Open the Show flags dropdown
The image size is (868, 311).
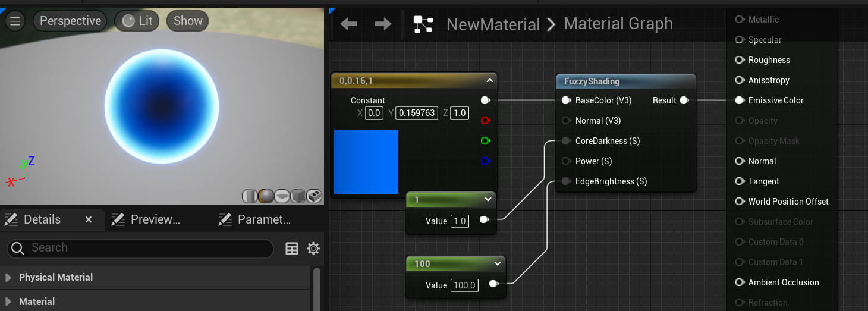tap(188, 21)
